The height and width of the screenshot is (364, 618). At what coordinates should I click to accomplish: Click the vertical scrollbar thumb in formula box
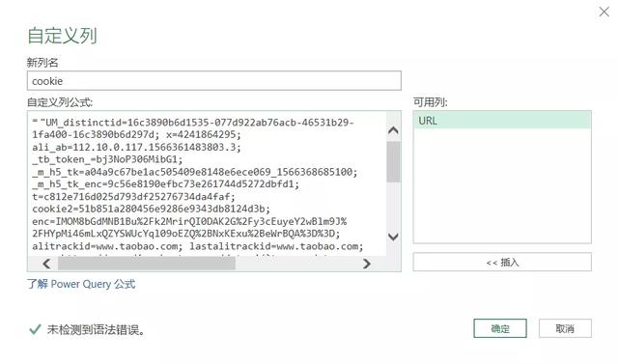(393, 161)
